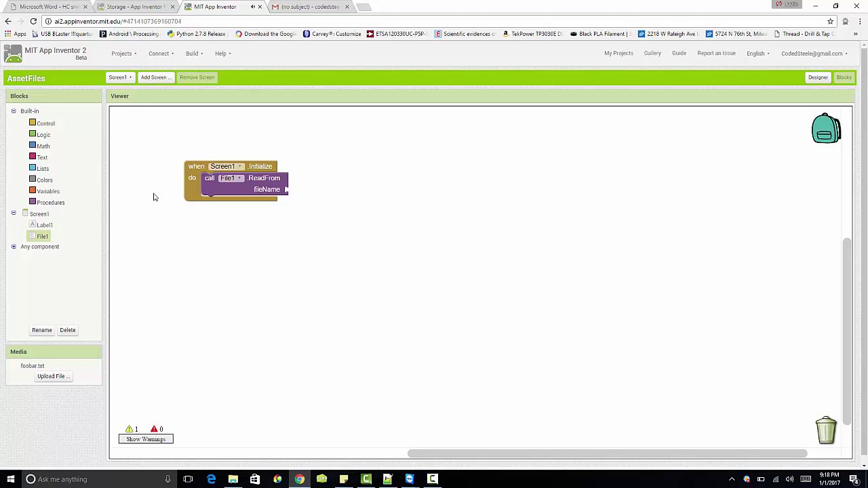Click the viewer horizontal scrollbar

607,453
